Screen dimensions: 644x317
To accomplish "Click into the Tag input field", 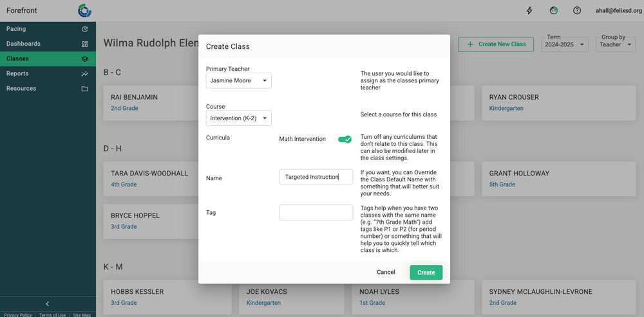I will (x=316, y=212).
